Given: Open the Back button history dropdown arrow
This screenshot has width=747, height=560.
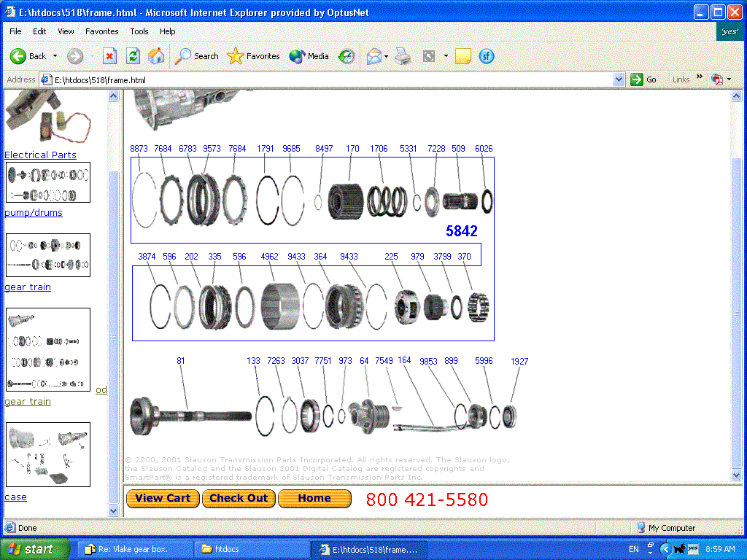Looking at the screenshot, I should click(x=55, y=56).
